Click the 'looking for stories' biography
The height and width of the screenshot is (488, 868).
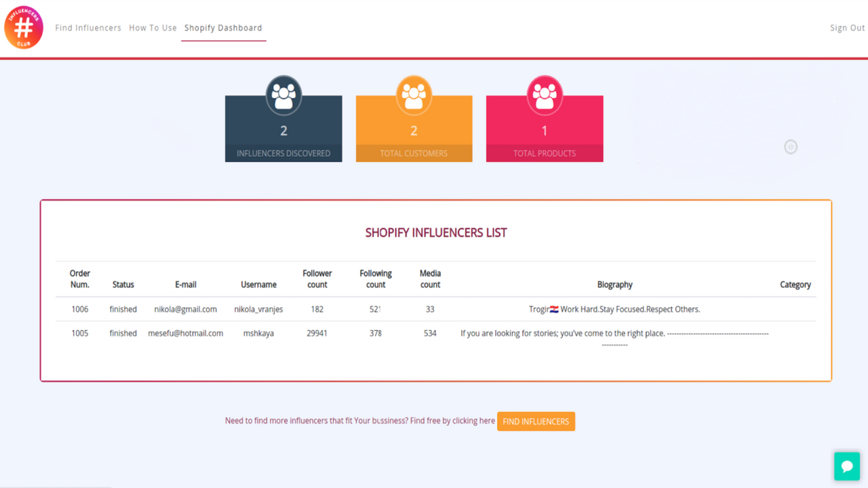614,338
